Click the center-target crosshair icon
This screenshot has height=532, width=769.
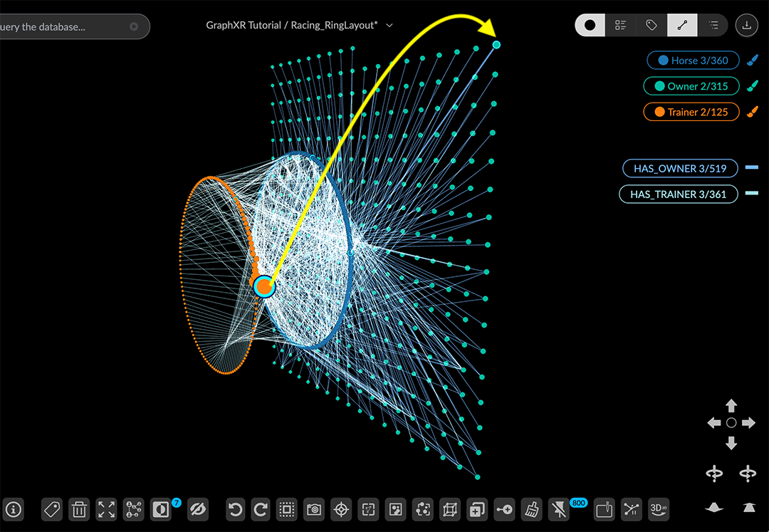(x=341, y=509)
